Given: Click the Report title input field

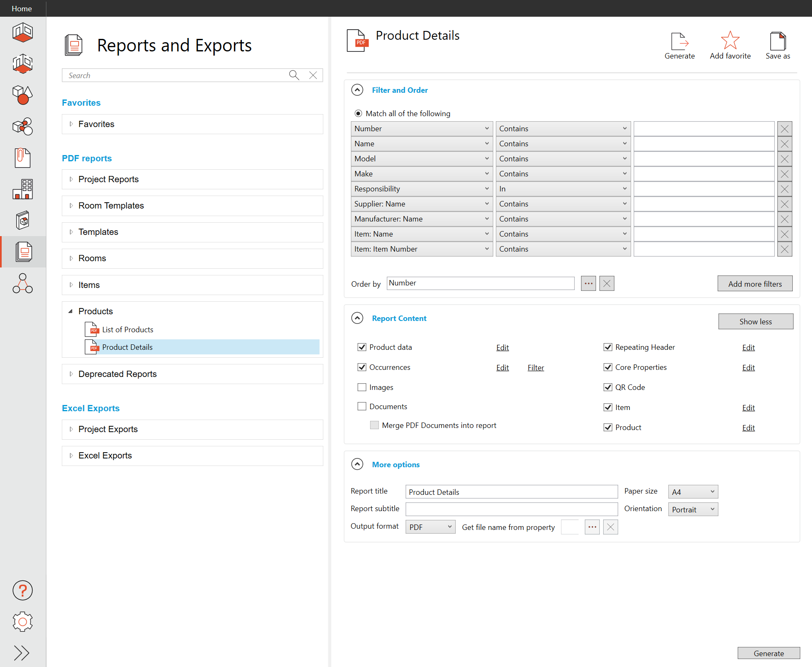Looking at the screenshot, I should pos(511,492).
